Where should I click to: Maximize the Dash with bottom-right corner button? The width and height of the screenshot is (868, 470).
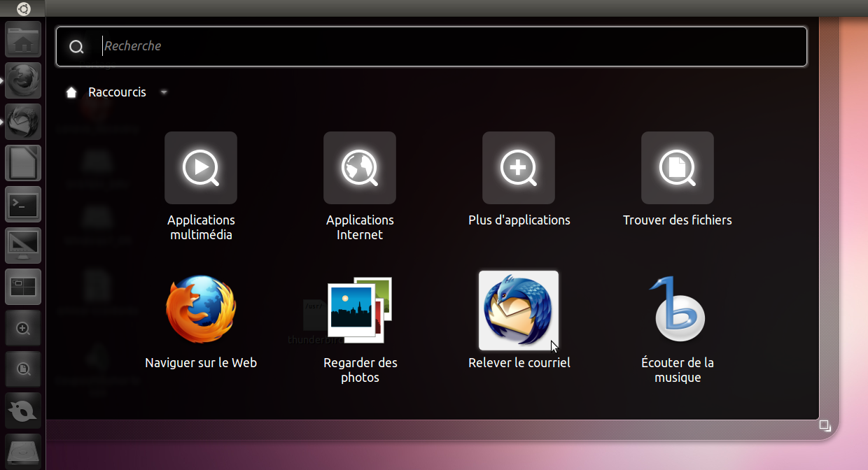825,425
